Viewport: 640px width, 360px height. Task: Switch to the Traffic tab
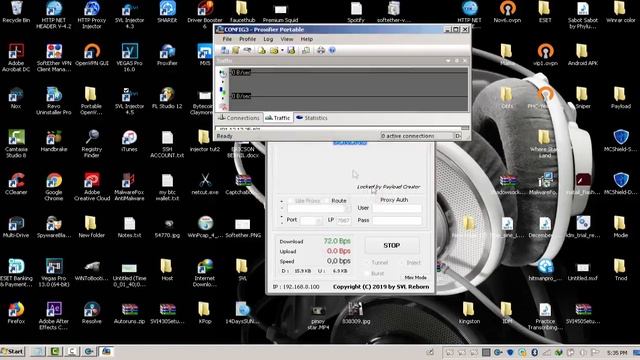[x=278, y=118]
